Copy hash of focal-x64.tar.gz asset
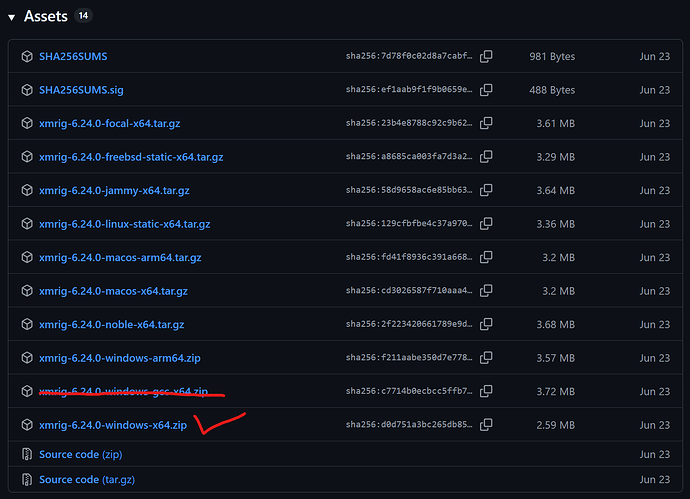The image size is (690, 499). coord(486,124)
